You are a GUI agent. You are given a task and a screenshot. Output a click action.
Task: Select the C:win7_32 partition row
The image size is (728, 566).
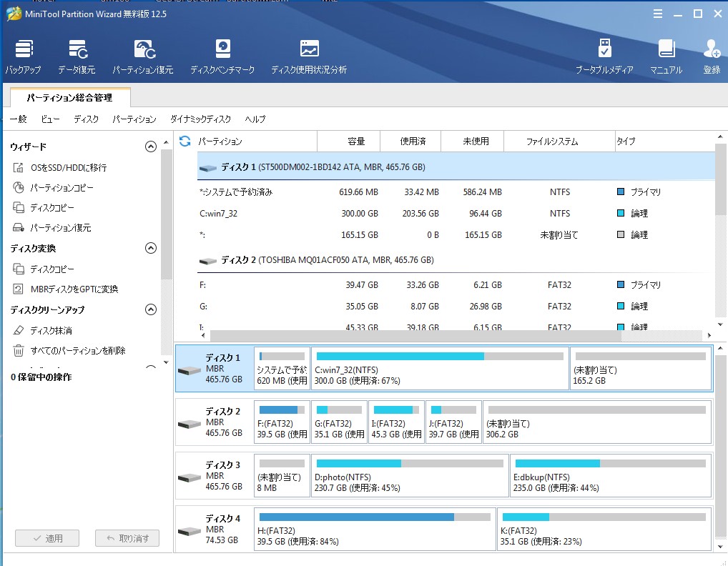(x=456, y=214)
